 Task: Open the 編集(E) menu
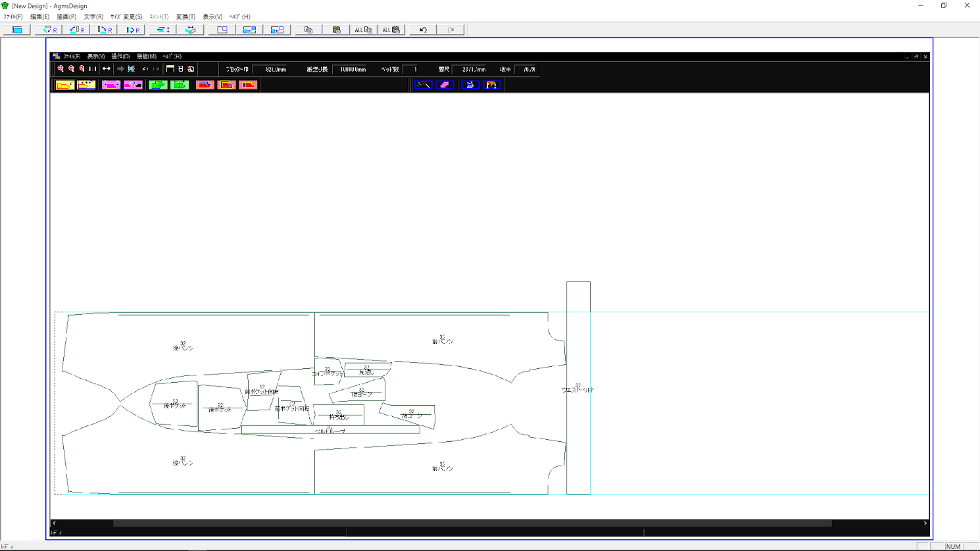click(39, 16)
